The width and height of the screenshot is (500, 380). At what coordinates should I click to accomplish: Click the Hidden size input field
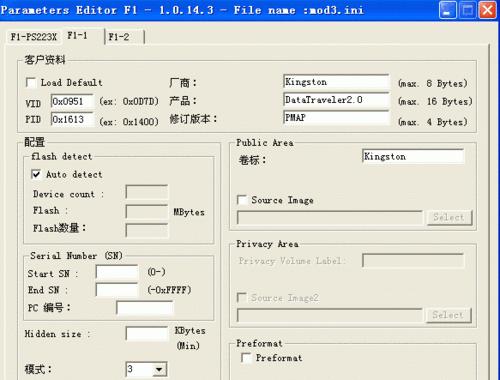pos(147,333)
